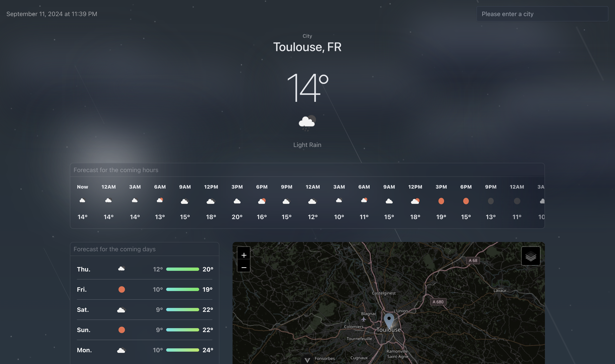Click the city name Toulouse FR
The image size is (615, 364).
click(x=307, y=46)
